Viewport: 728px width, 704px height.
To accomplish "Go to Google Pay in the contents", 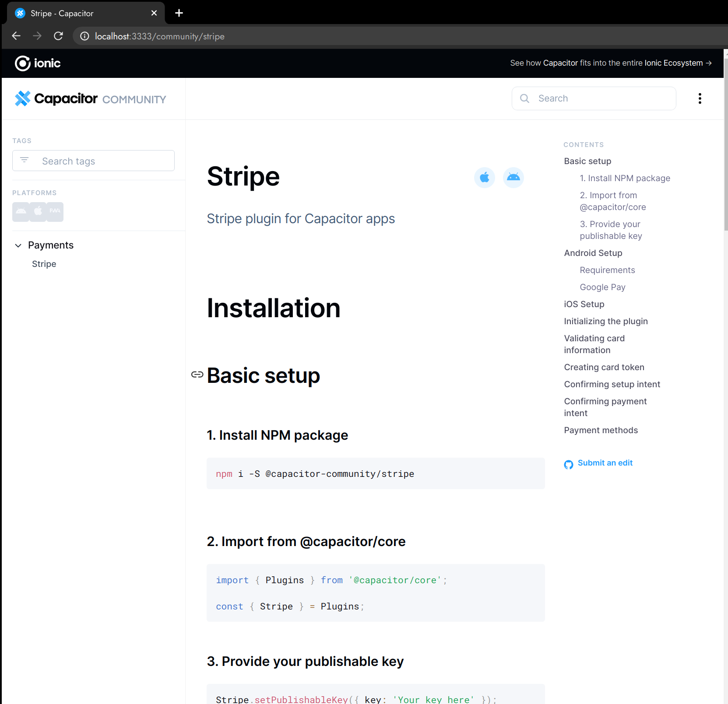I will 602,287.
